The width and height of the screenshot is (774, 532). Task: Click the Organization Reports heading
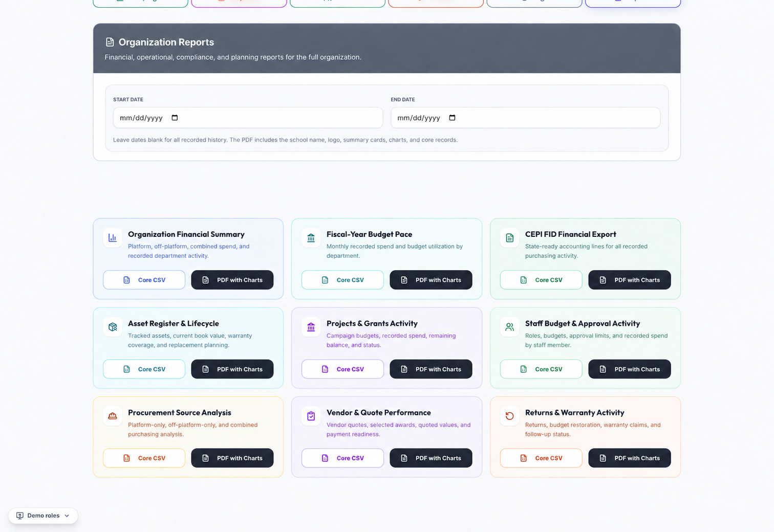point(166,42)
